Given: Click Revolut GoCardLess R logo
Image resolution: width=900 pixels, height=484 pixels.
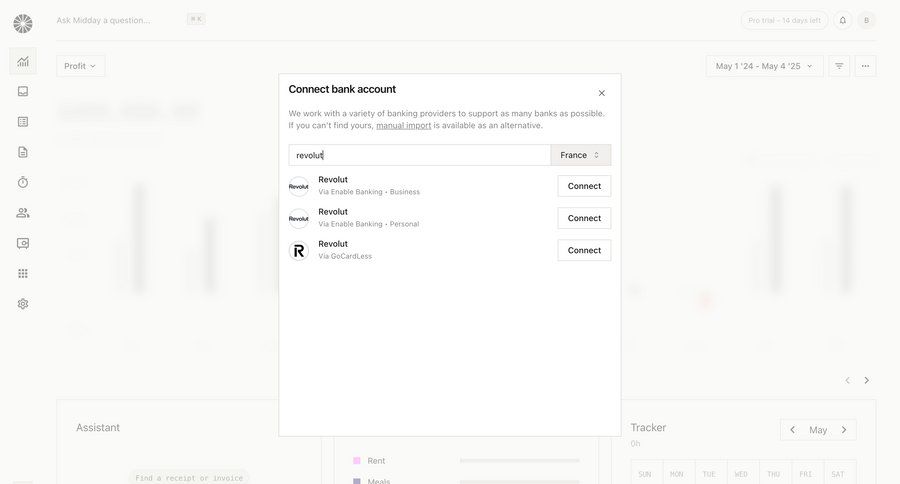Looking at the screenshot, I should pos(298,251).
